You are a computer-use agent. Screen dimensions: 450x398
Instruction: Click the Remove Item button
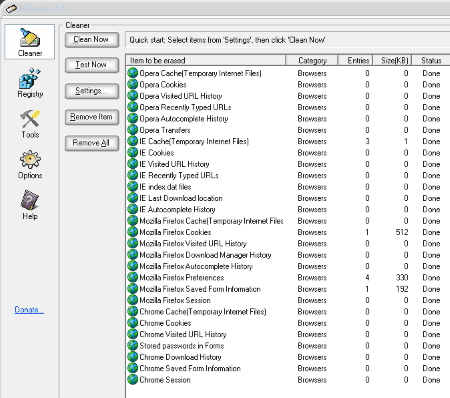coord(92,117)
